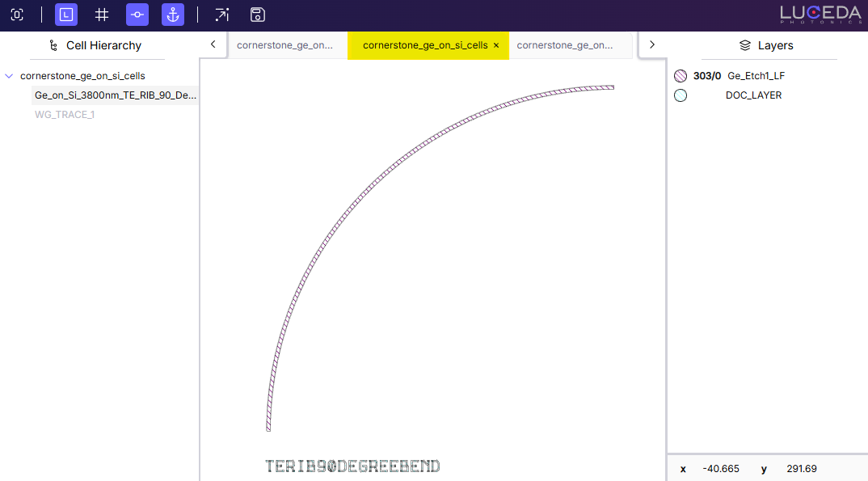Collapse the left Cell Hierarchy panel
Image resolution: width=868 pixels, height=481 pixels.
tap(213, 44)
